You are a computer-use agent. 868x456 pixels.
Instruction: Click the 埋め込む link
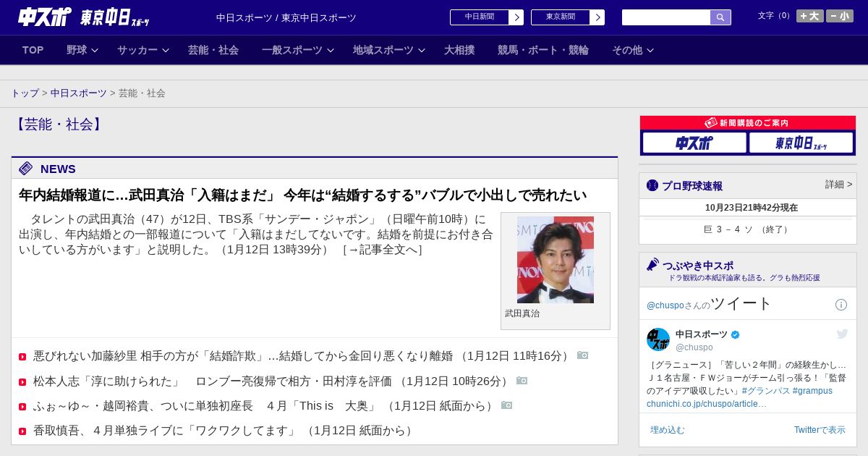point(667,430)
